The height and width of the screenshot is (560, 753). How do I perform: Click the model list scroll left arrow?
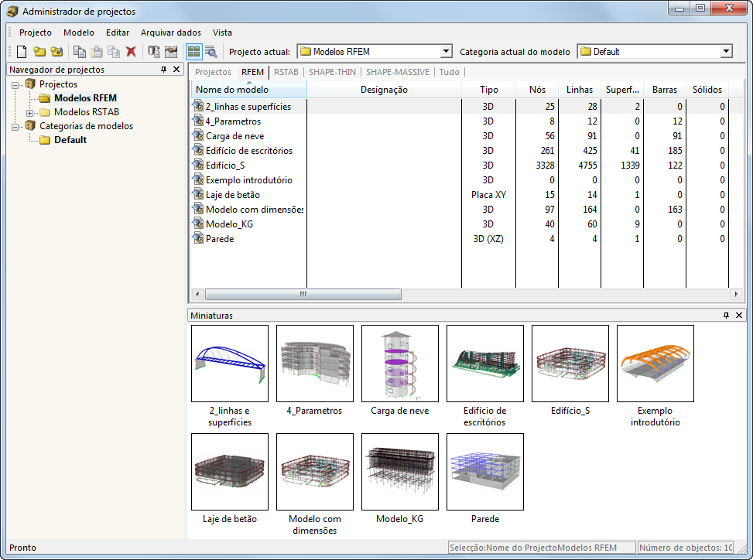click(x=197, y=294)
